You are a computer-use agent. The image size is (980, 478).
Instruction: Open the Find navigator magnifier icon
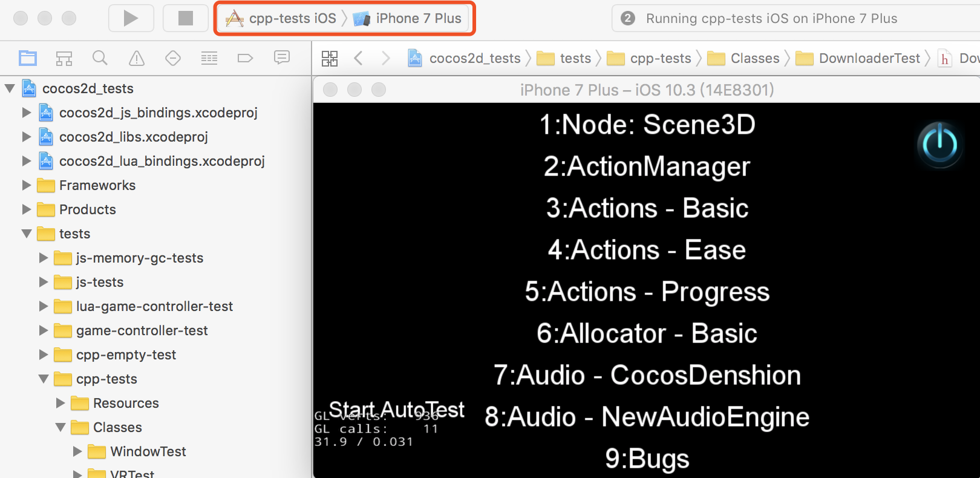point(100,58)
